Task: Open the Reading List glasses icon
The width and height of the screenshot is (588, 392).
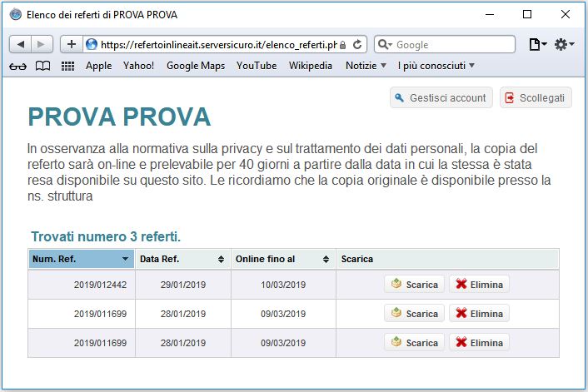Action: (x=17, y=67)
